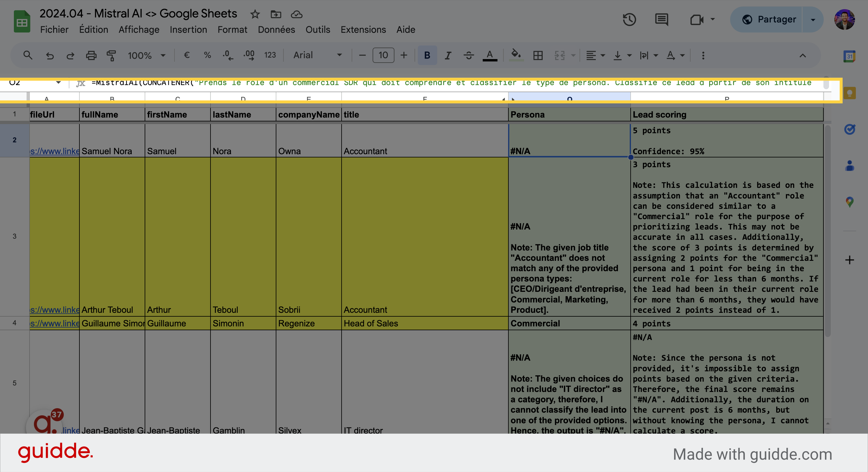Open the fill color paint bucket
The image size is (868, 472).
point(516,55)
